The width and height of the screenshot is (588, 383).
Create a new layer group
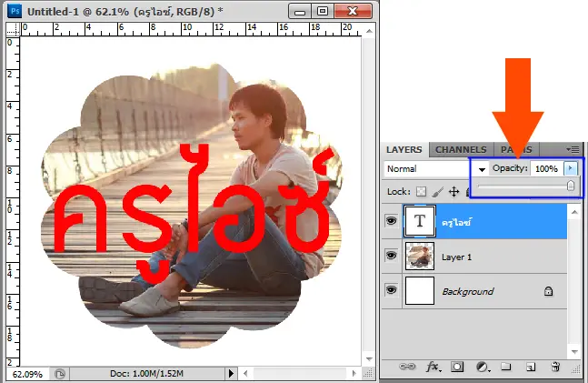pyautogui.click(x=506, y=366)
